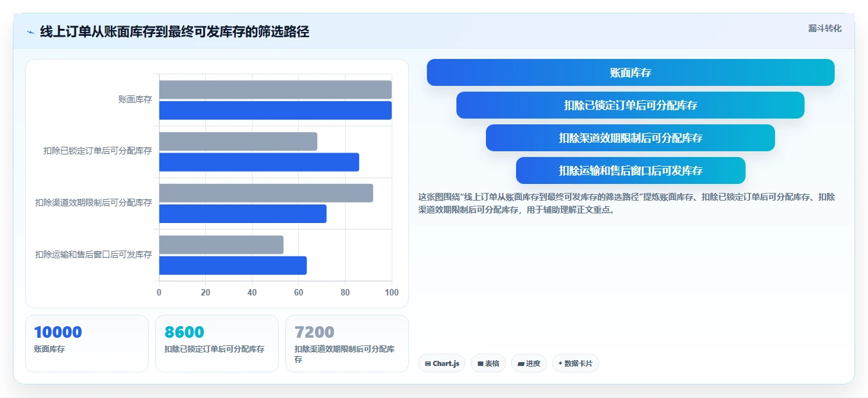This screenshot has height=398, width=868.
Task: Click the 扣除渠道效期限制后可分配库存 funnel stage
Action: click(x=631, y=138)
